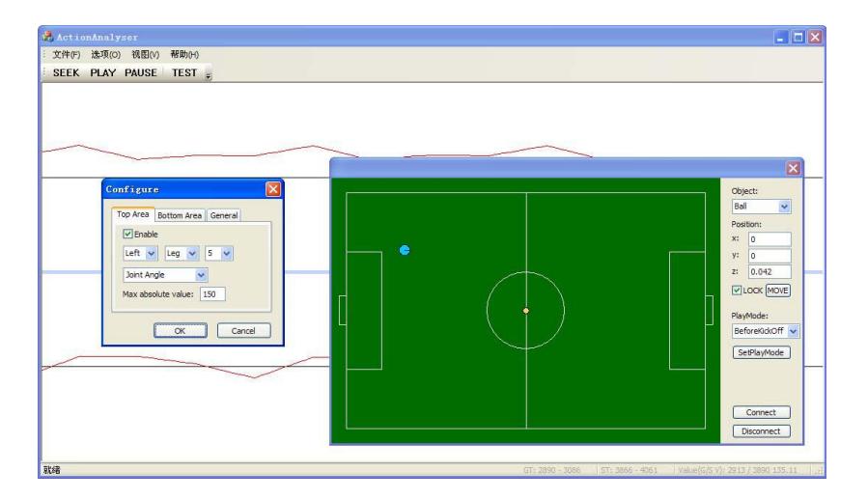Click the Position y input field

point(770,256)
